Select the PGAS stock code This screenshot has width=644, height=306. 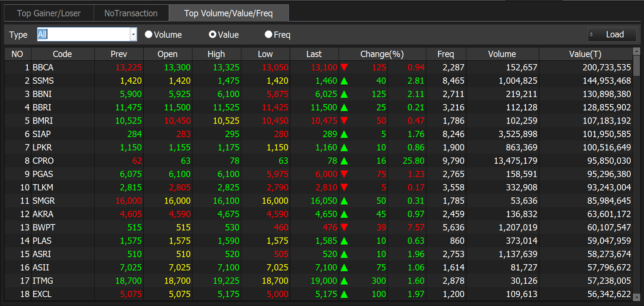pos(43,174)
